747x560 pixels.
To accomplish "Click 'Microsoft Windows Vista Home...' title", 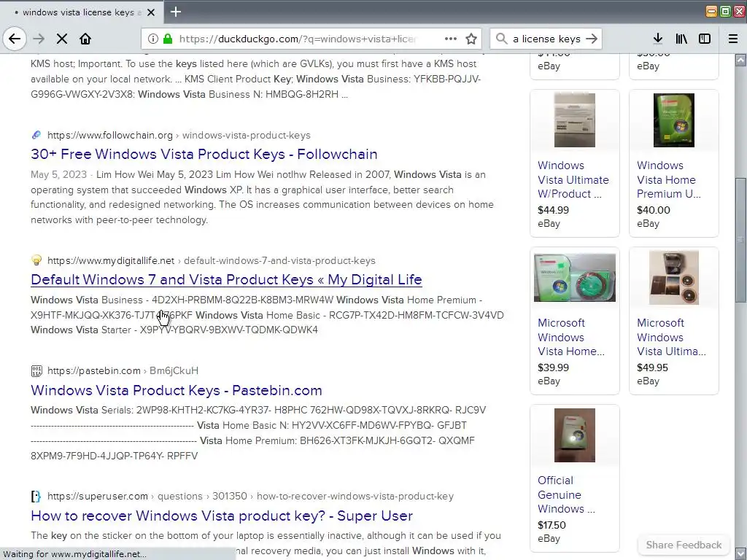I will pos(571,337).
